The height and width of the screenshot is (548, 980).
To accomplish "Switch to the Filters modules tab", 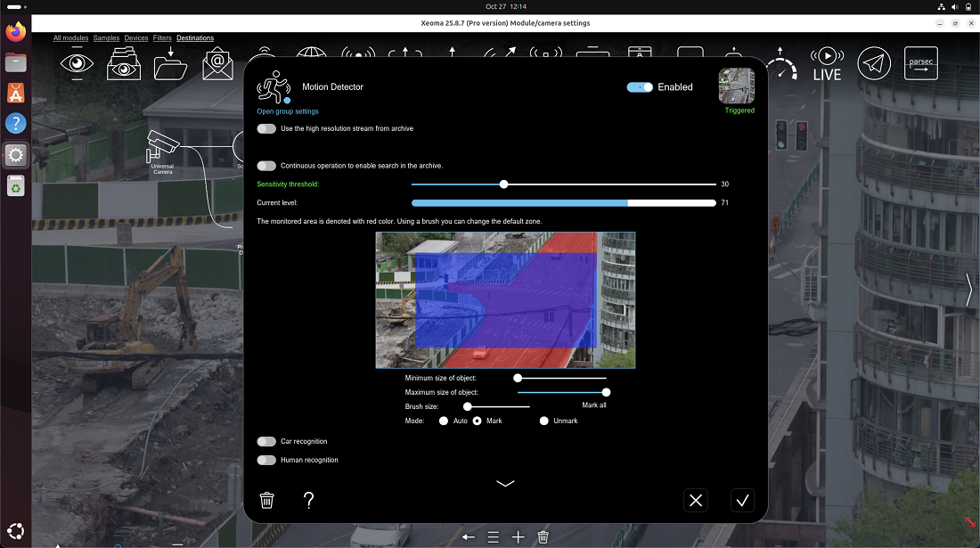I will pyautogui.click(x=162, y=38).
